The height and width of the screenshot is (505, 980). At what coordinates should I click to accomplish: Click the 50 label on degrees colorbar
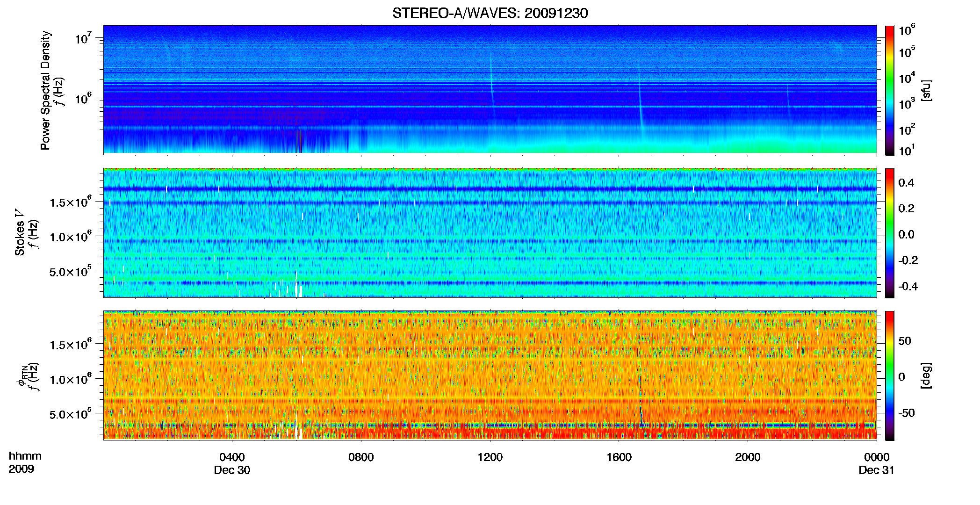coord(905,341)
